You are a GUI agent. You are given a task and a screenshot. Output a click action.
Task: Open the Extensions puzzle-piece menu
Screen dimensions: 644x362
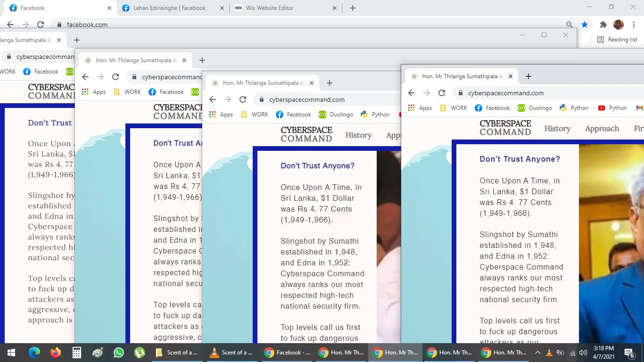coord(603,25)
